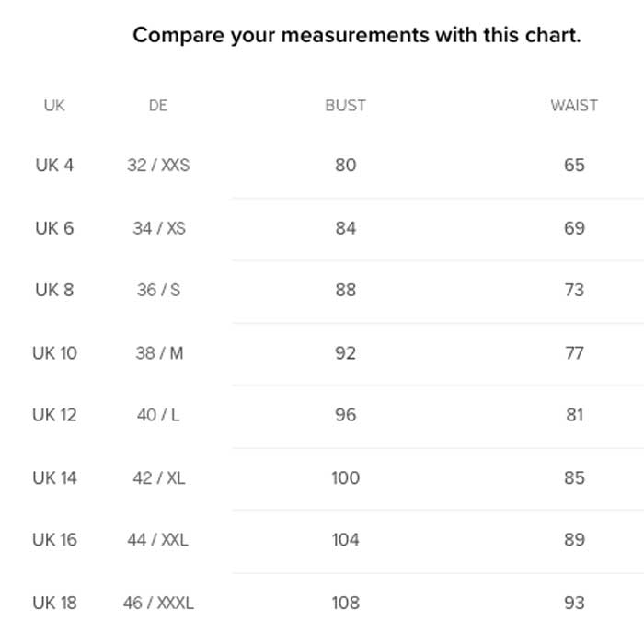Click the UK 8 size label
This screenshot has height=644, width=644.
click(x=54, y=290)
